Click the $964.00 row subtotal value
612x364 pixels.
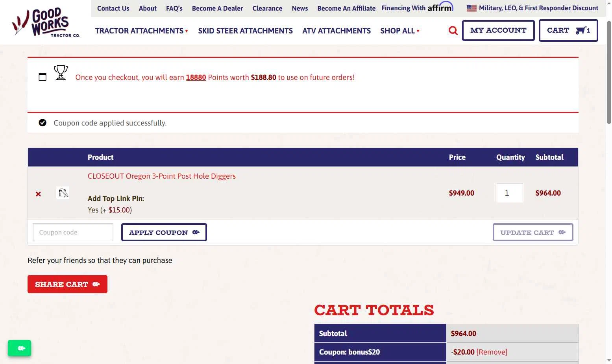tap(548, 193)
